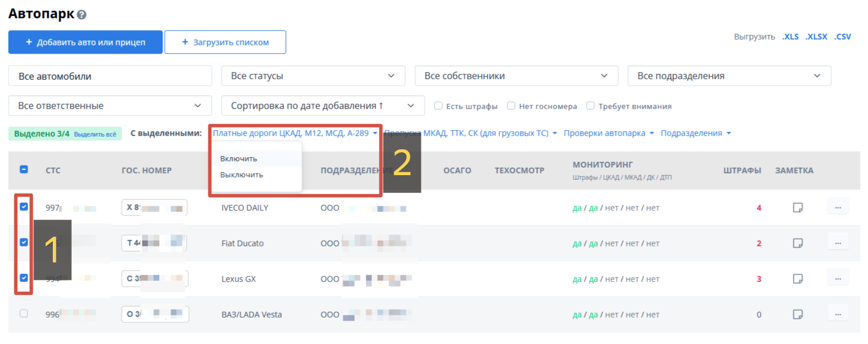The width and height of the screenshot is (868, 344).
Task: Toggle the select-all checkbox in table header
Action: tap(24, 169)
